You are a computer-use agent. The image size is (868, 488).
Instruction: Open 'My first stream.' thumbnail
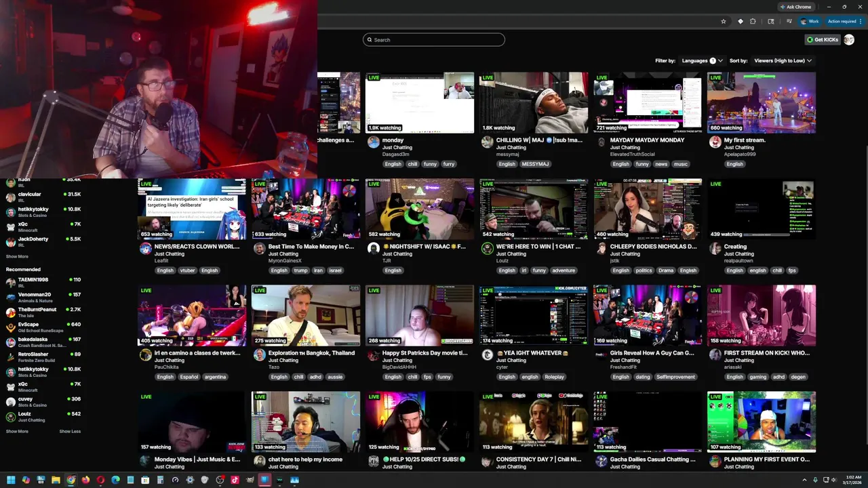tap(762, 102)
